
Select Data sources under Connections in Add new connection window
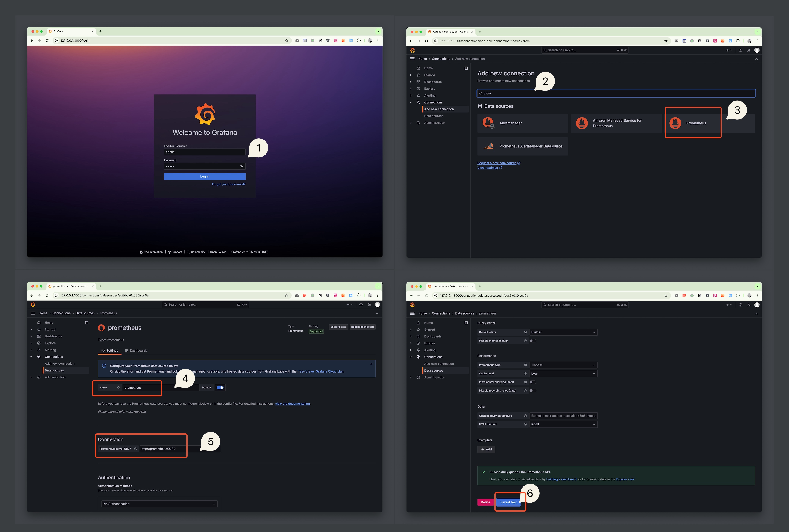pos(433,116)
